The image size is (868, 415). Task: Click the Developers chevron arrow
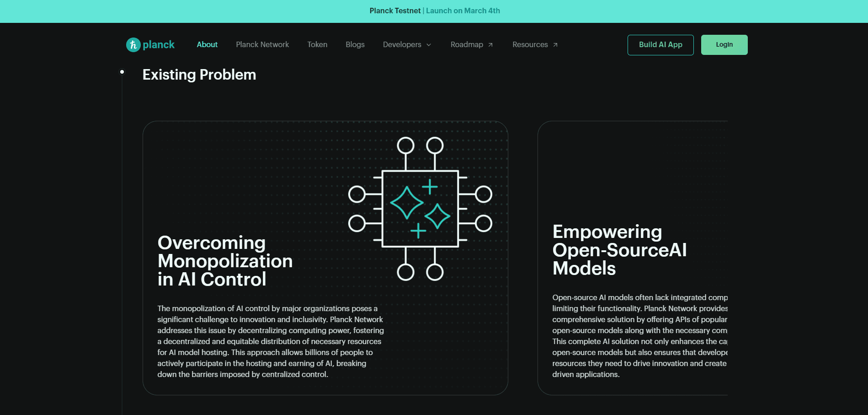click(x=429, y=45)
